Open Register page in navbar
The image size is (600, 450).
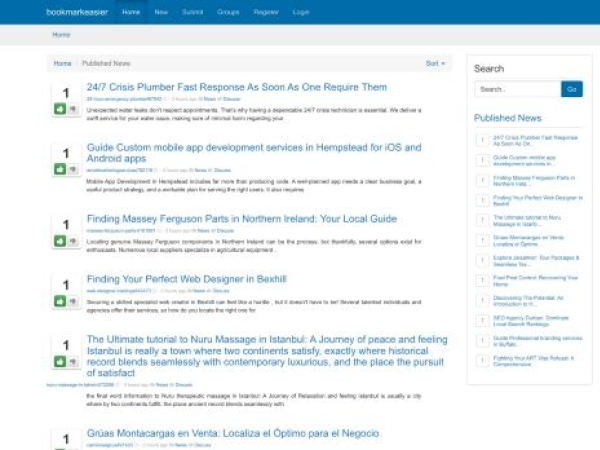266,12
